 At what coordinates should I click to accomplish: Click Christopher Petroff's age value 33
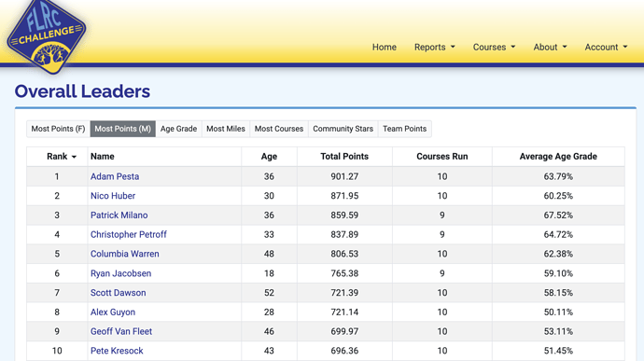269,234
